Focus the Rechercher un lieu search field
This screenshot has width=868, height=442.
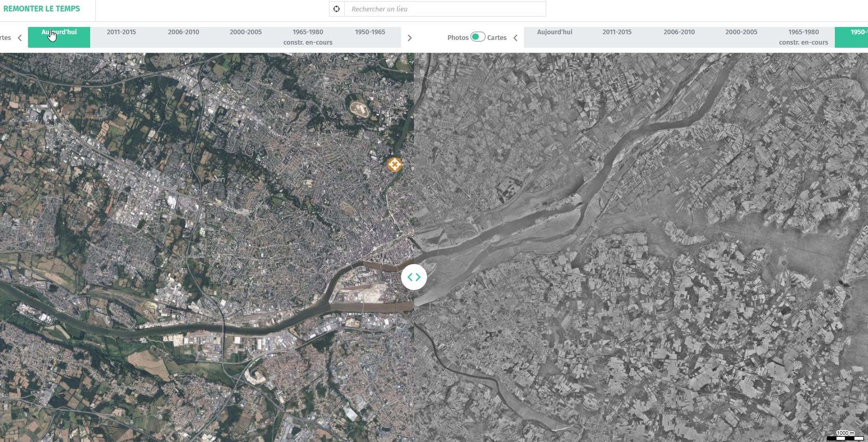click(446, 9)
